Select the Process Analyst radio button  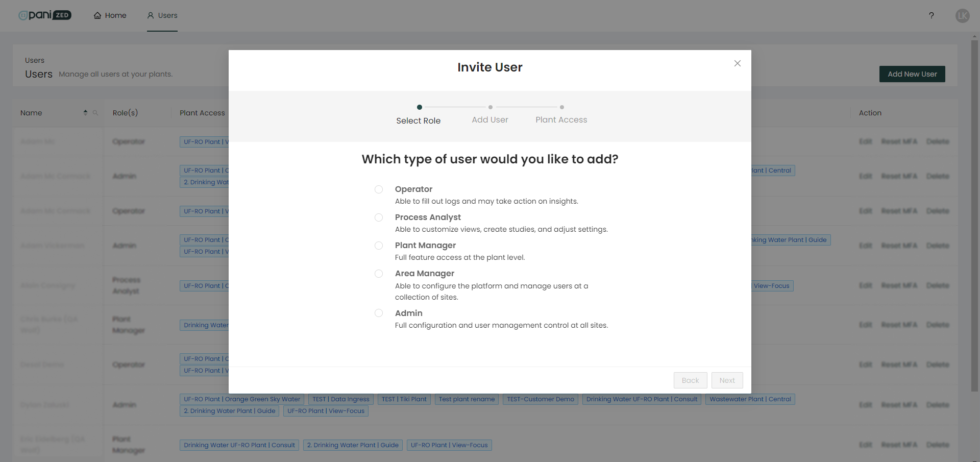[379, 217]
